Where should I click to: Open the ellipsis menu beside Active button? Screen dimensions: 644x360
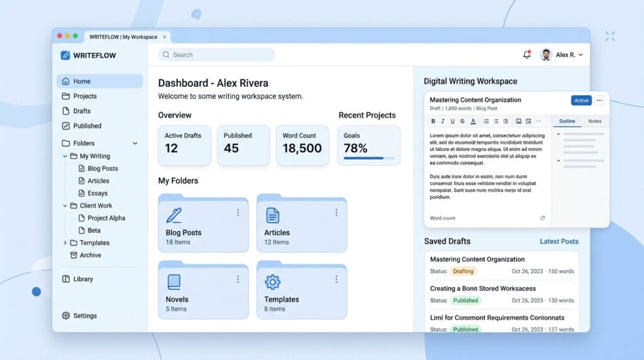pyautogui.click(x=599, y=100)
